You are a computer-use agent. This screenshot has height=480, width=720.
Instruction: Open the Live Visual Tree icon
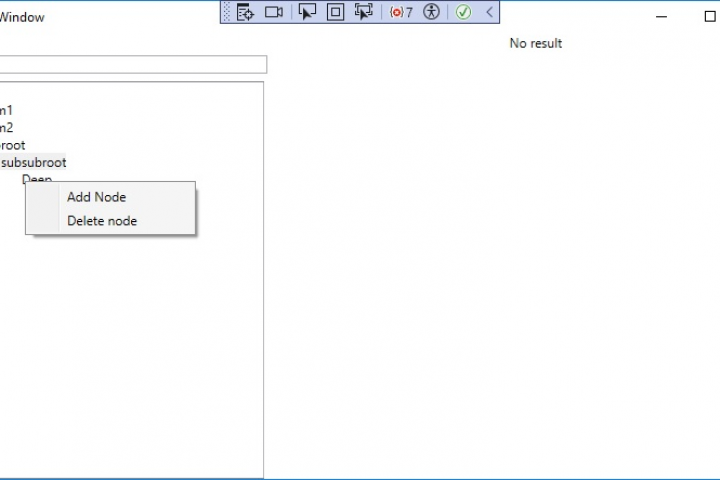pos(245,12)
